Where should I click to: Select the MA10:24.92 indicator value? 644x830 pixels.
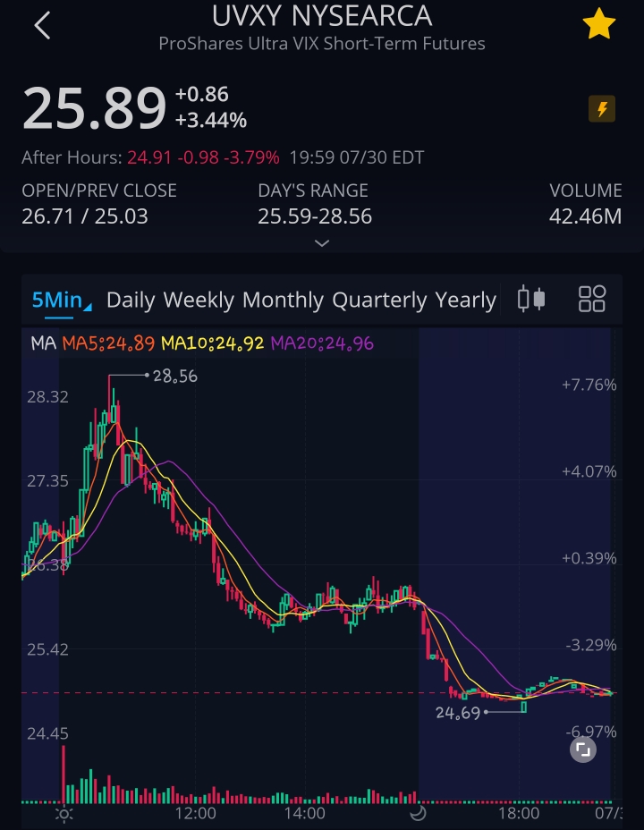point(213,343)
